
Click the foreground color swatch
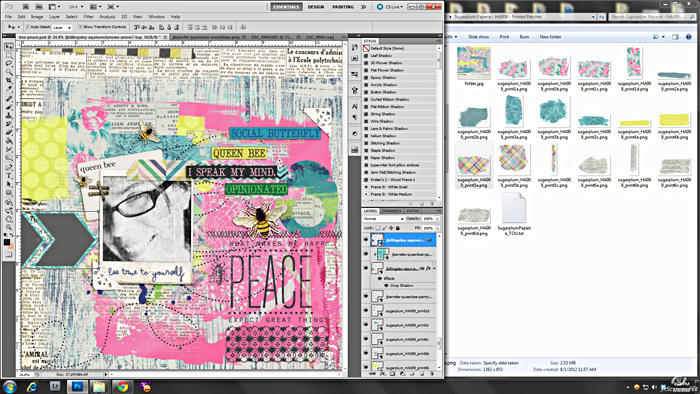click(x=7, y=242)
